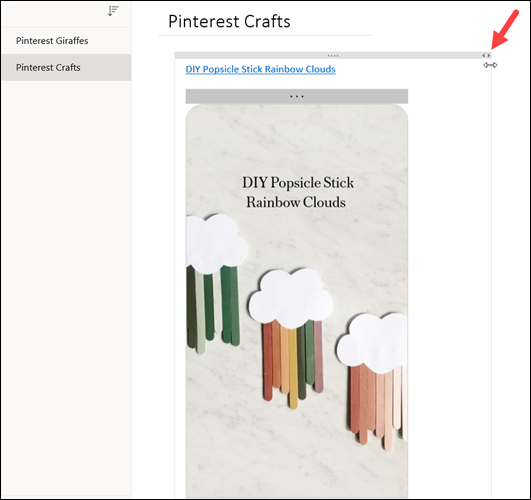Image resolution: width=531 pixels, height=500 pixels.
Task: Click the container width arrows icon
Action: click(x=486, y=56)
